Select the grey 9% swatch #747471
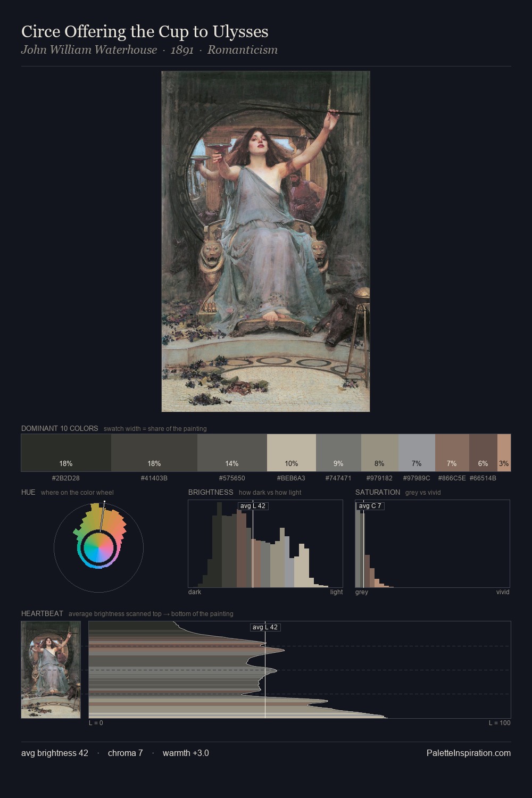The width and height of the screenshot is (532, 798). coord(338,453)
